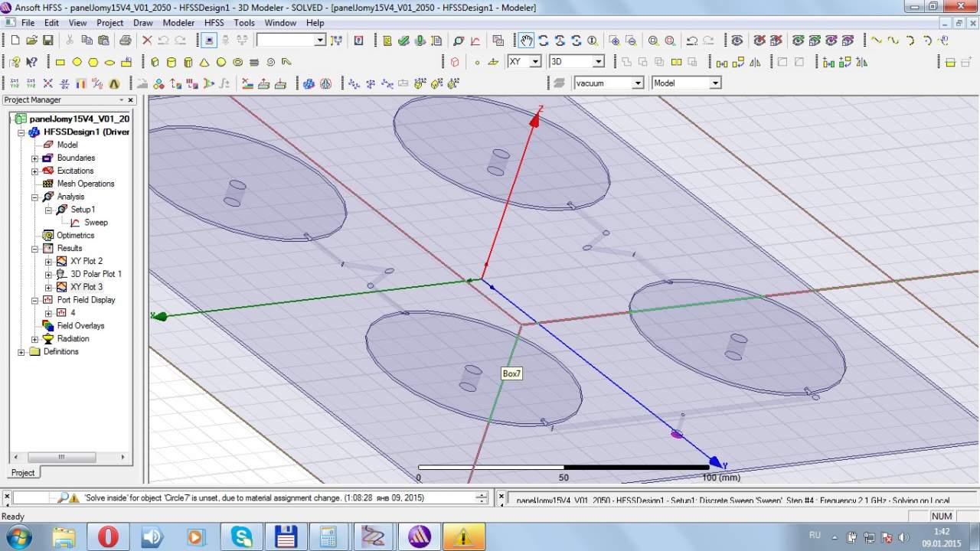Viewport: 980px width, 551px height.
Task: Toggle the show/hide objects eye icon
Action: [737, 41]
